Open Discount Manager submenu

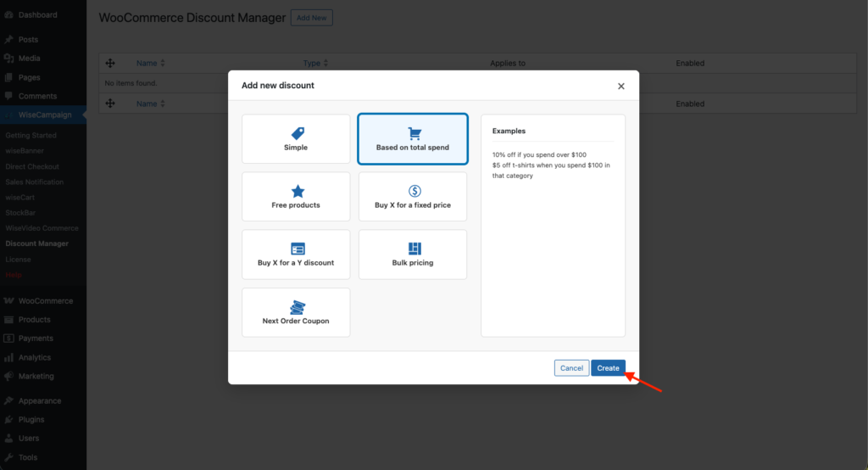point(37,243)
